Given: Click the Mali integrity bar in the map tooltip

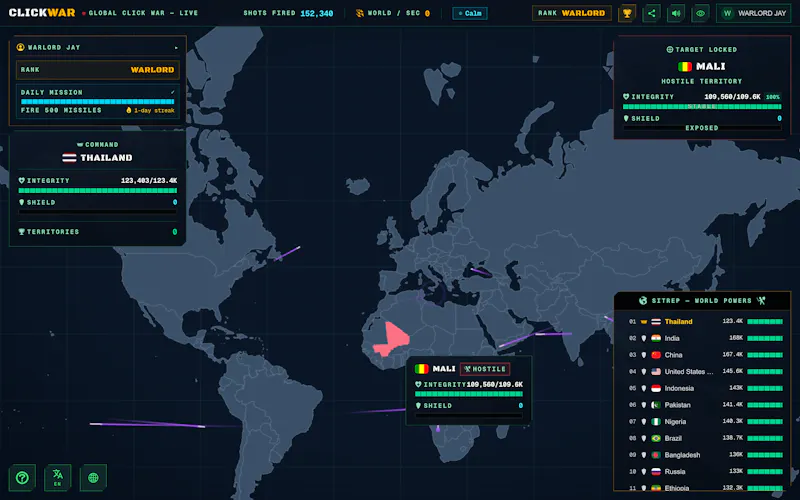Looking at the screenshot, I should click(469, 394).
